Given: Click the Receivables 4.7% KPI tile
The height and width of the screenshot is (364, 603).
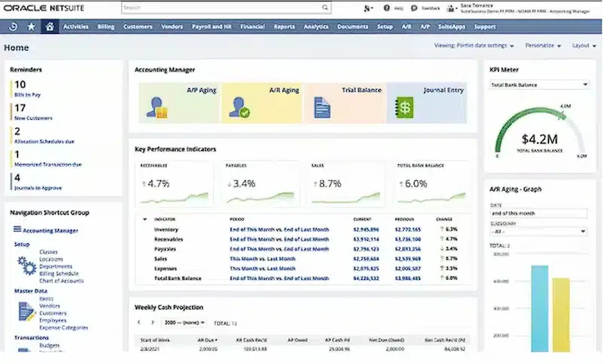Looking at the screenshot, I should point(174,184).
